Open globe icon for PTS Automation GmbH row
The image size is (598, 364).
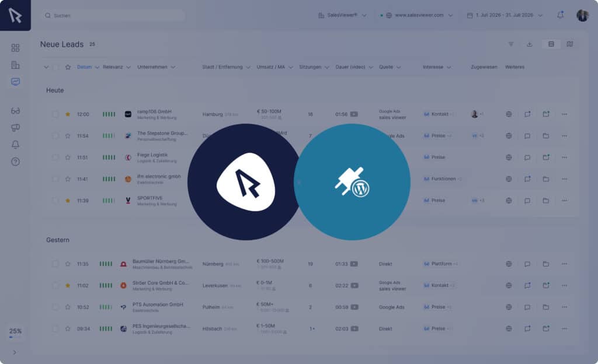tap(509, 307)
